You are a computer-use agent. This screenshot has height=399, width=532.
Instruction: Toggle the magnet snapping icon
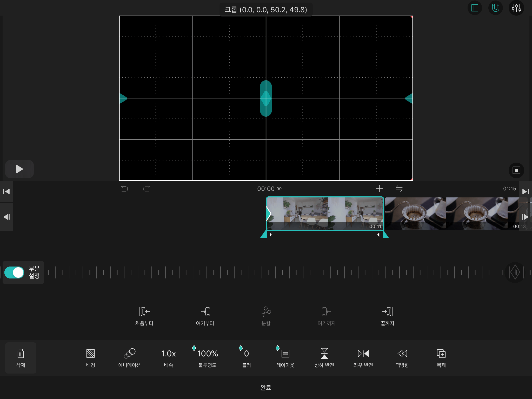[495, 8]
